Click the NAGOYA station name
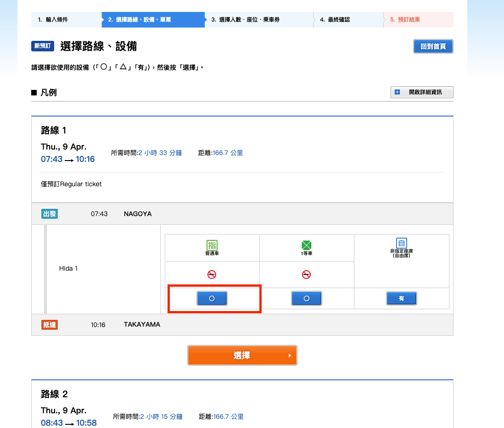Image resolution: width=504 pixels, height=428 pixels. pyautogui.click(x=138, y=214)
